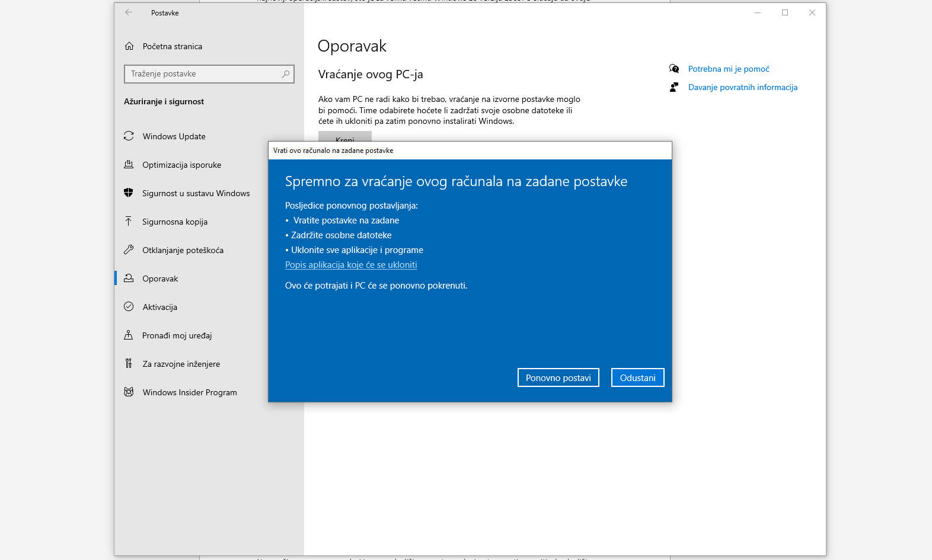Click the Optimizacija isporuke icon
Image resolution: width=932 pixels, height=560 pixels.
[x=129, y=165]
